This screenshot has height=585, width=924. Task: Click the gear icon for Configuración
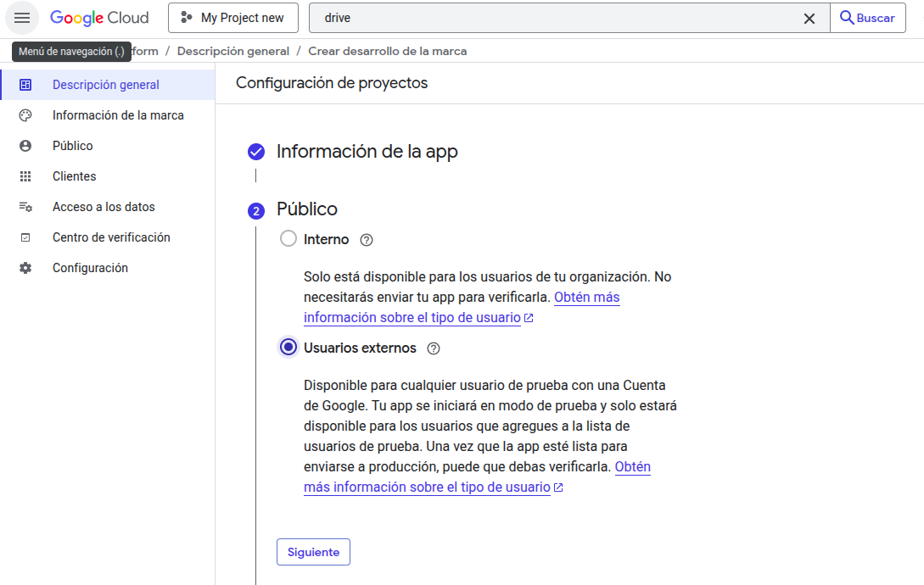click(25, 268)
